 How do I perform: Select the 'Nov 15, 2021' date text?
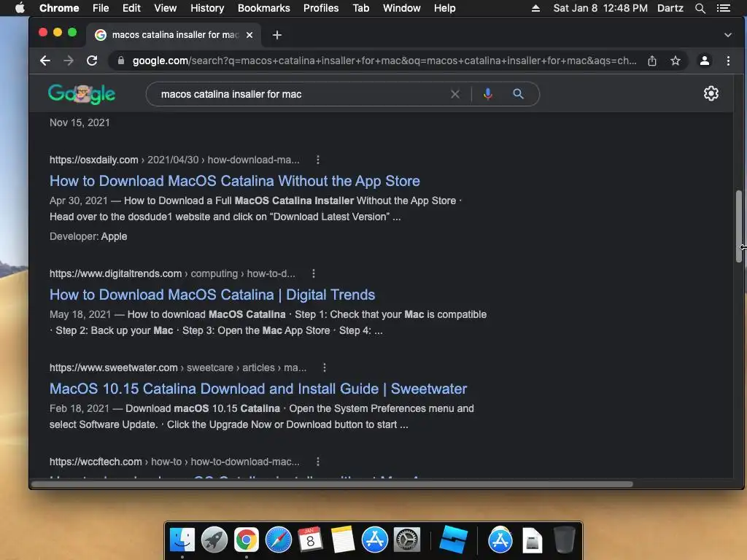pyautogui.click(x=80, y=122)
